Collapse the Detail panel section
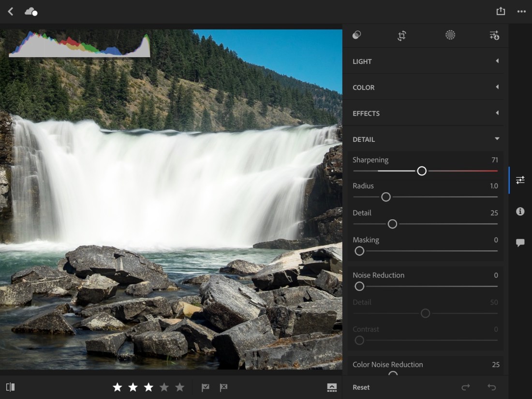532x399 pixels. 425,139
